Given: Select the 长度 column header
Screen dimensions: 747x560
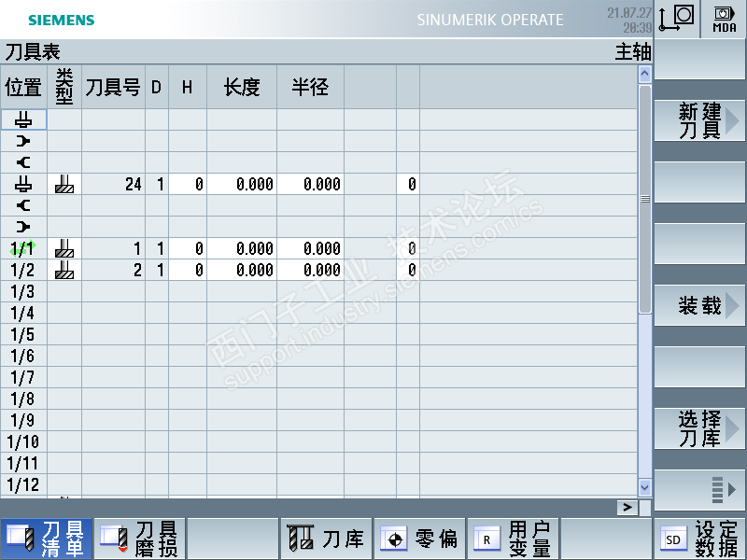Looking at the screenshot, I should point(242,87).
